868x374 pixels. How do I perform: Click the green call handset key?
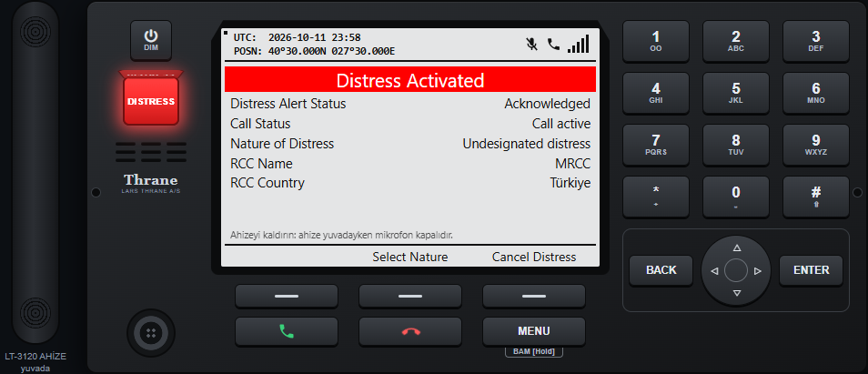(x=287, y=331)
